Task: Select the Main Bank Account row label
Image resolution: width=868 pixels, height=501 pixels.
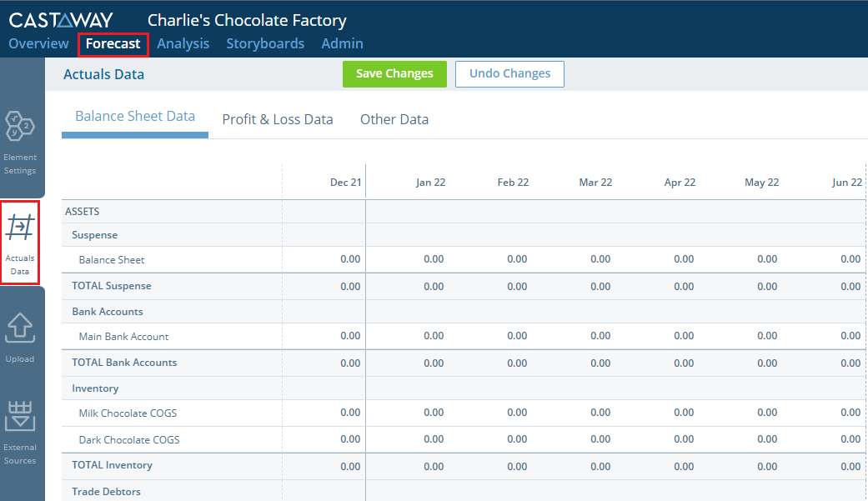Action: pyautogui.click(x=123, y=337)
